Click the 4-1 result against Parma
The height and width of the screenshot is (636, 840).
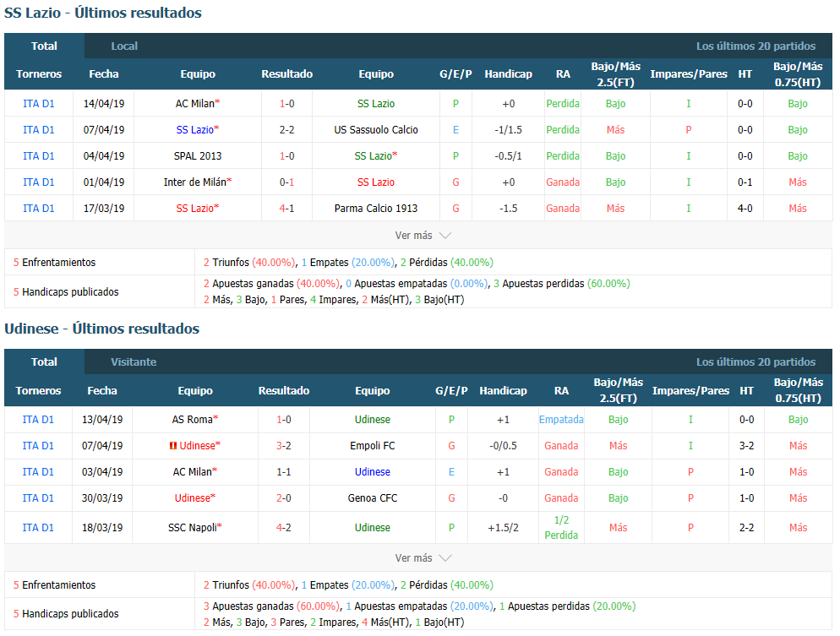[x=287, y=209]
